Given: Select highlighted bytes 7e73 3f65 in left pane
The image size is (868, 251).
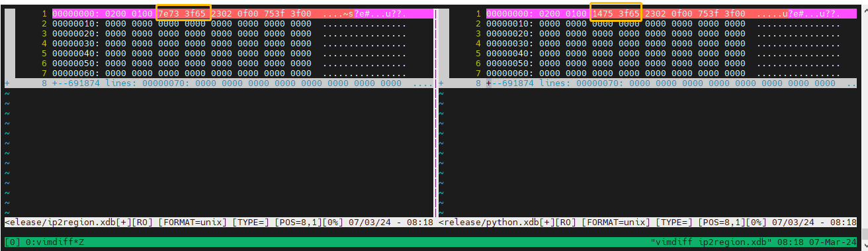Looking at the screenshot, I should tap(184, 13).
